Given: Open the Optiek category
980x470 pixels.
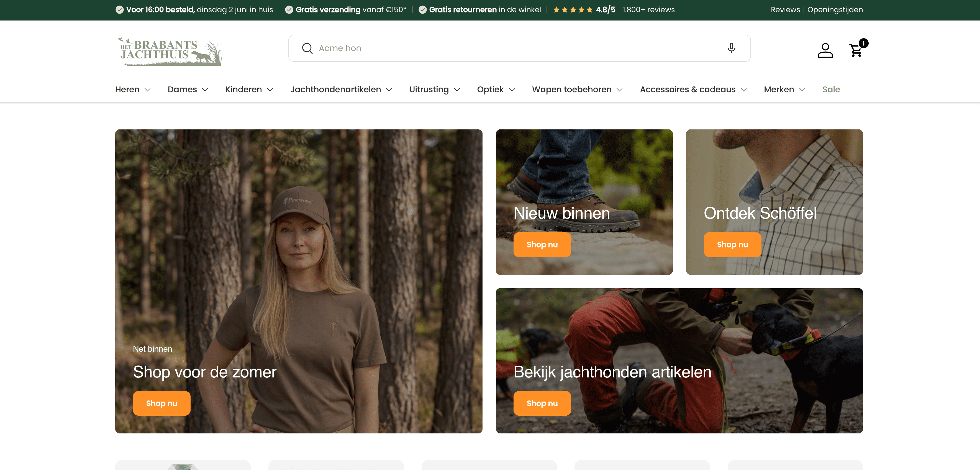Looking at the screenshot, I should click(x=490, y=90).
